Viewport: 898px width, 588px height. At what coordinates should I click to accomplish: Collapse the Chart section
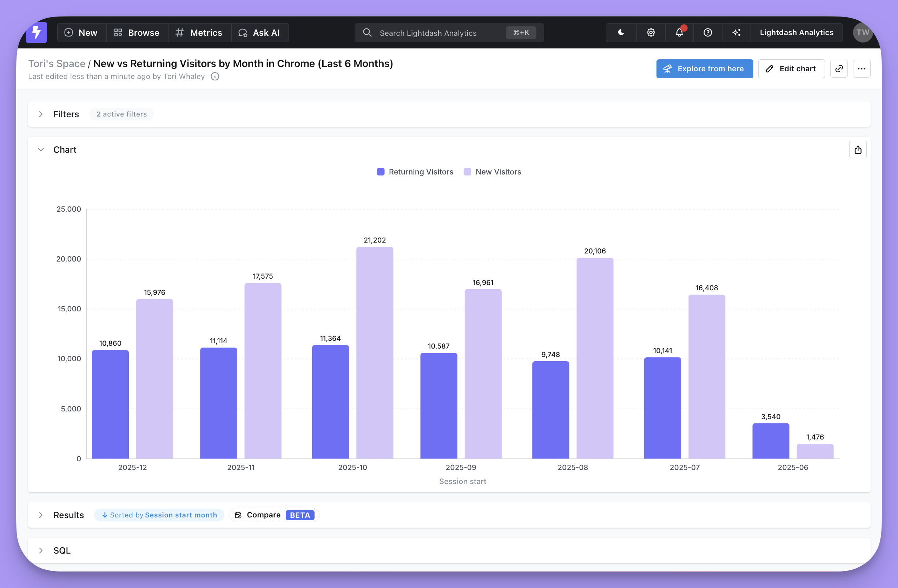41,150
